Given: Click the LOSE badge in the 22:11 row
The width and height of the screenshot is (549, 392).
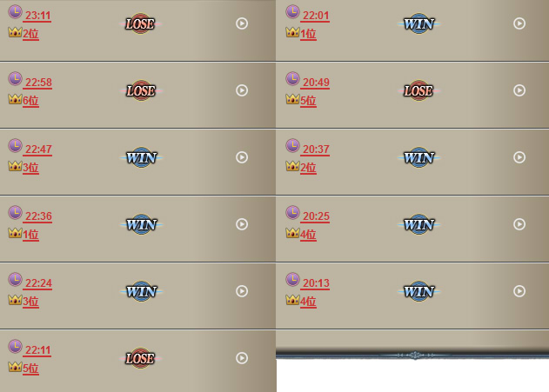Looking at the screenshot, I should point(140,358).
